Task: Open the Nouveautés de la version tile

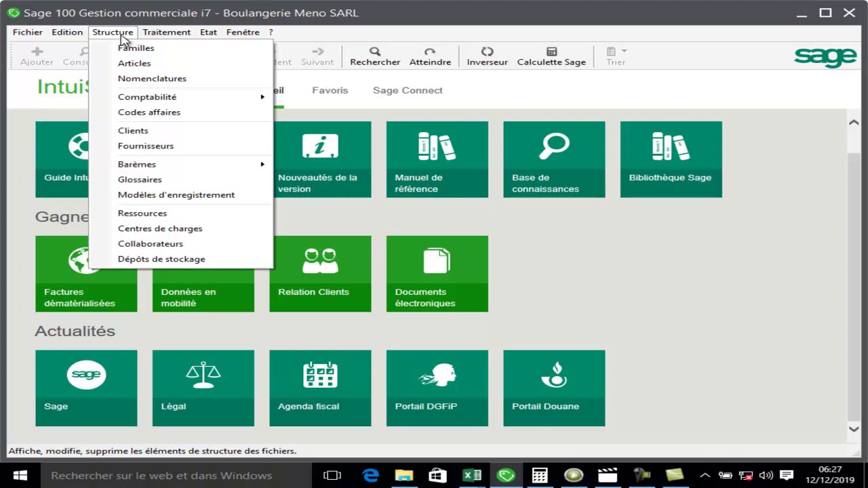Action: [320, 159]
